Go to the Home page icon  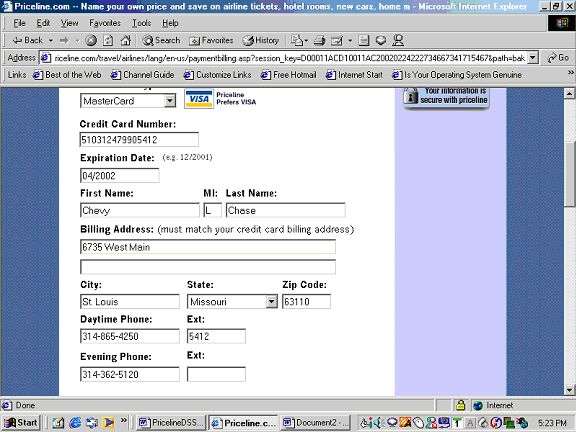[126, 40]
